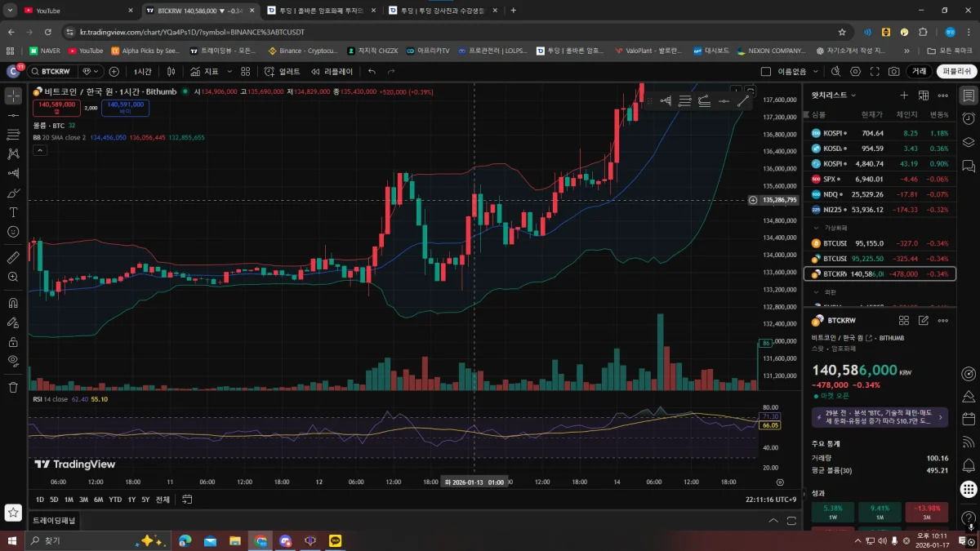Toggle the magnet snap mode
Image resolution: width=980 pixels, height=551 pixels.
pyautogui.click(x=13, y=302)
